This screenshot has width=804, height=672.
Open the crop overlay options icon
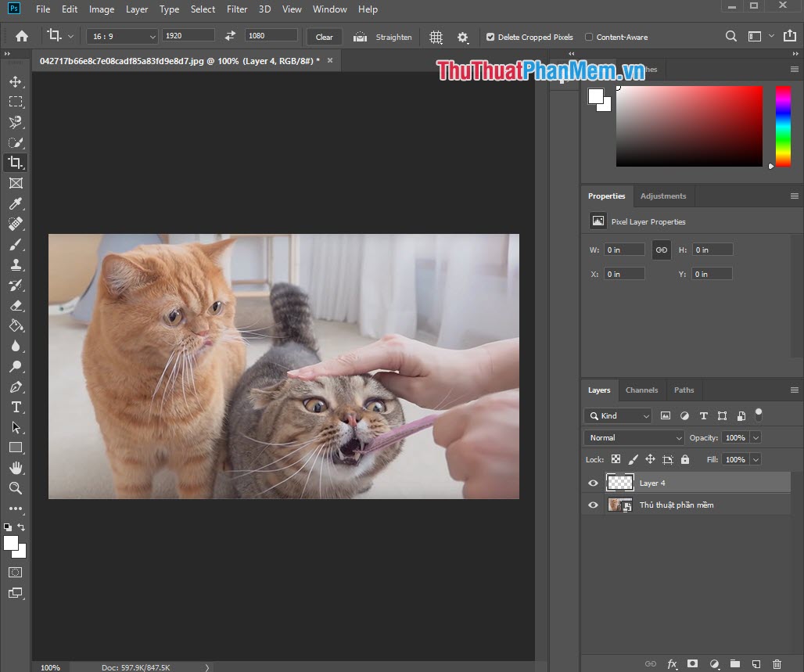pyautogui.click(x=436, y=37)
